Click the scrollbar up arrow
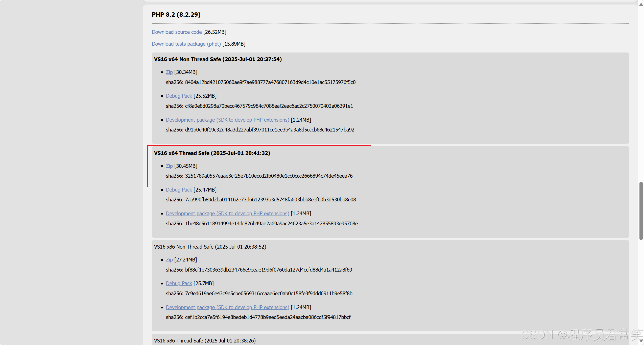 pos(641,5)
